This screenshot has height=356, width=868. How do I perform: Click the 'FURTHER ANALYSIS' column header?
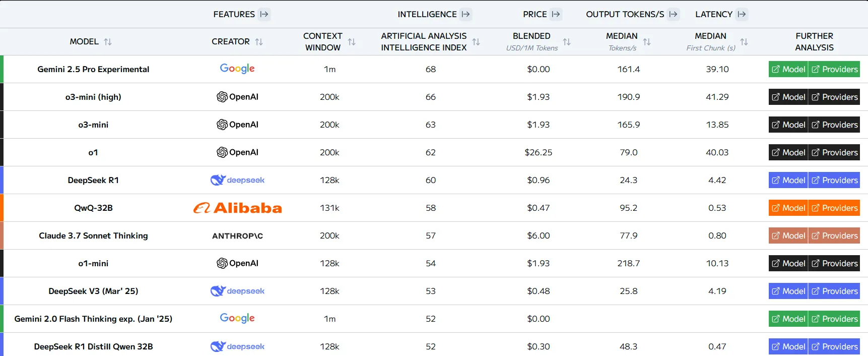[815, 42]
